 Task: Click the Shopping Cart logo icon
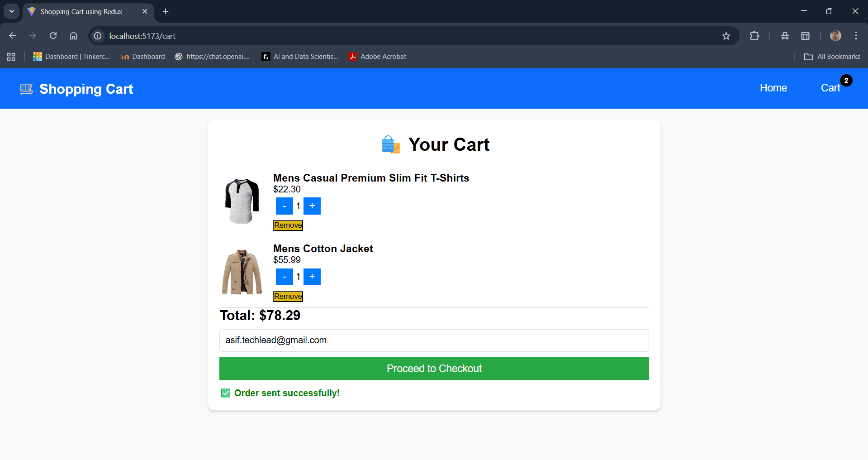point(26,89)
